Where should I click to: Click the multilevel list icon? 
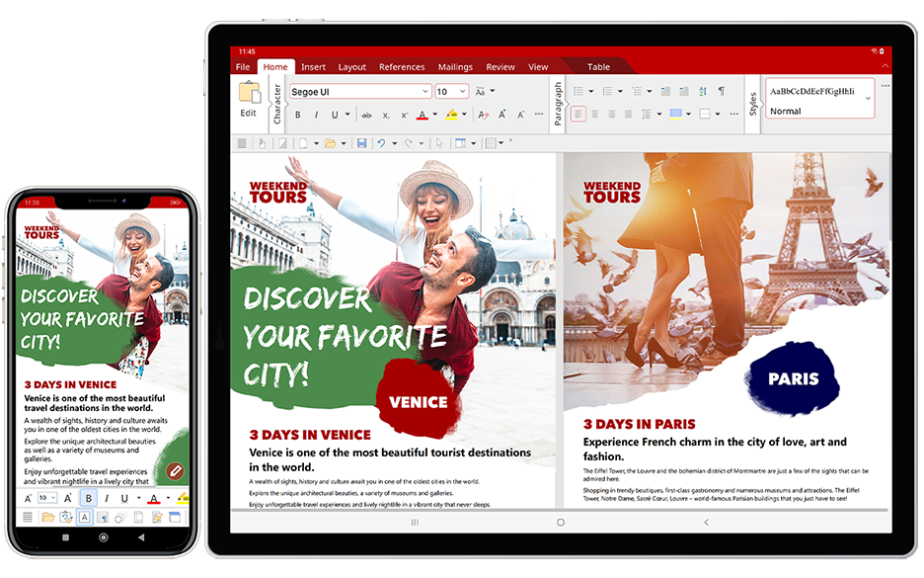tap(637, 91)
